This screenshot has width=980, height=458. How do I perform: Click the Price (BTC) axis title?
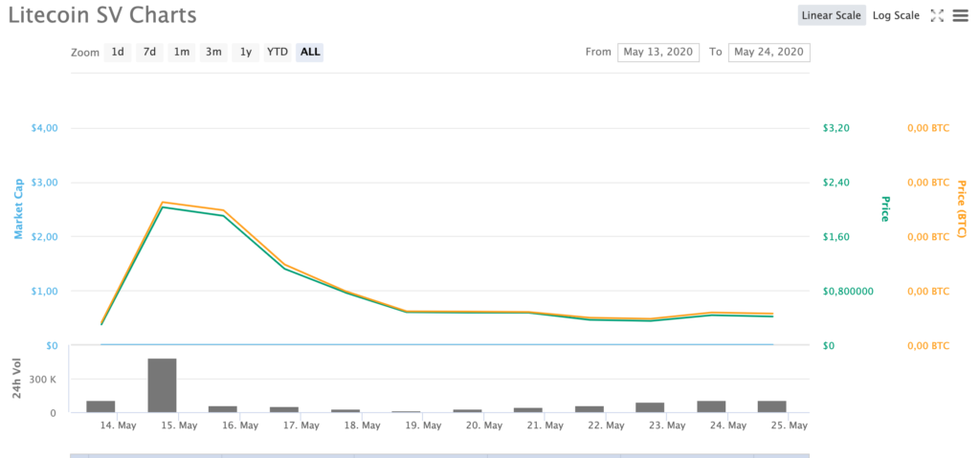pyautogui.click(x=961, y=208)
